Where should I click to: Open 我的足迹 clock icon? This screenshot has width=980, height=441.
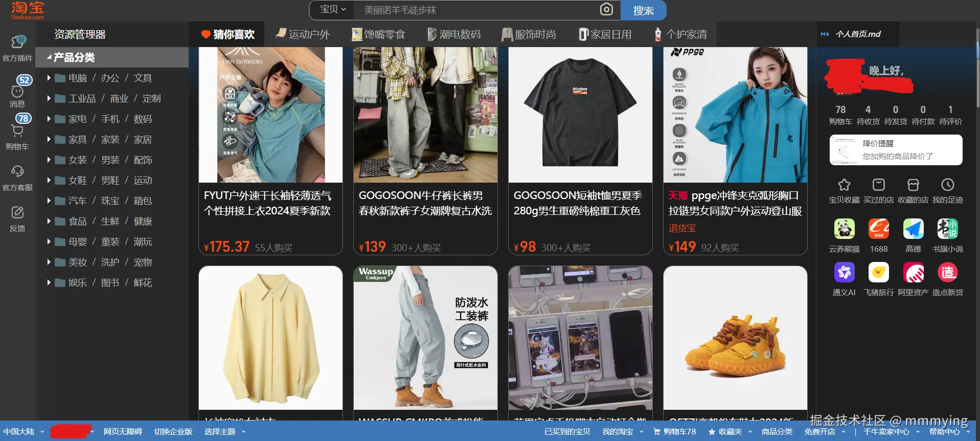[948, 185]
